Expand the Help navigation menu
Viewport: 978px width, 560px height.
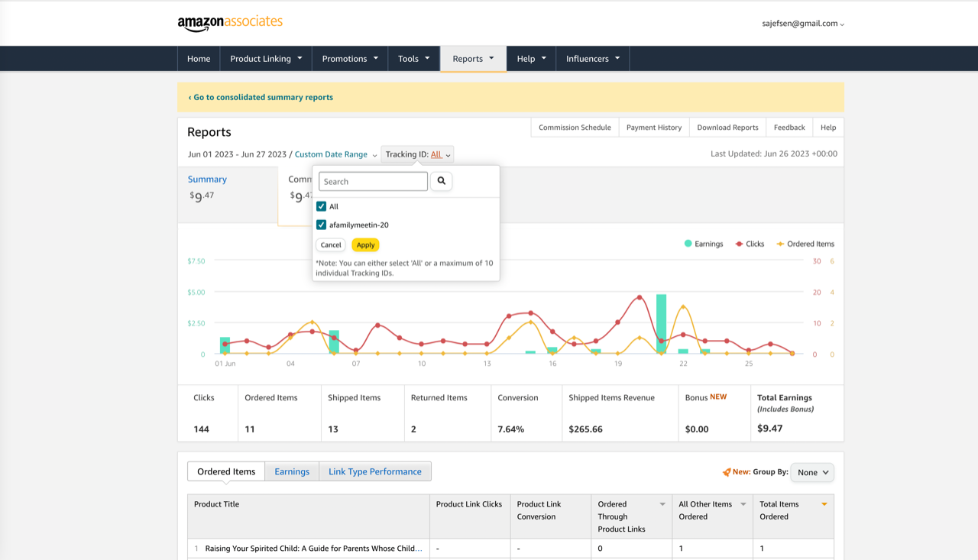(532, 59)
